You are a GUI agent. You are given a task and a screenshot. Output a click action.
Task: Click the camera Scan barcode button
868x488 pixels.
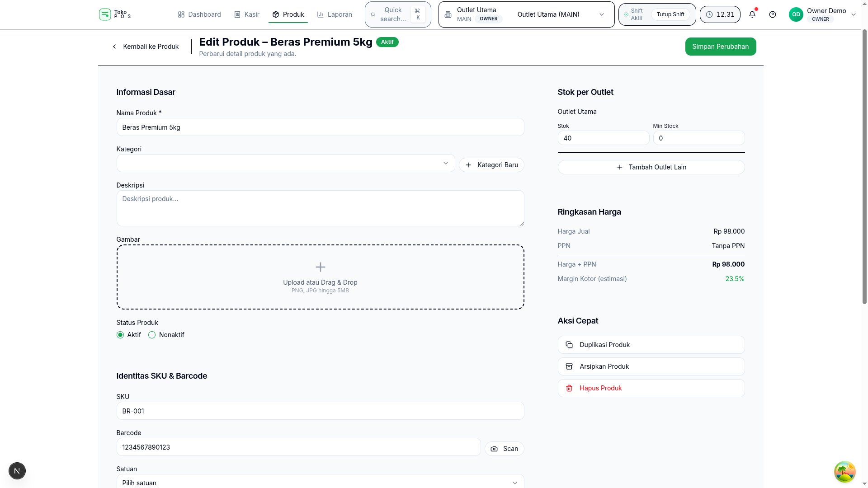[x=504, y=449]
